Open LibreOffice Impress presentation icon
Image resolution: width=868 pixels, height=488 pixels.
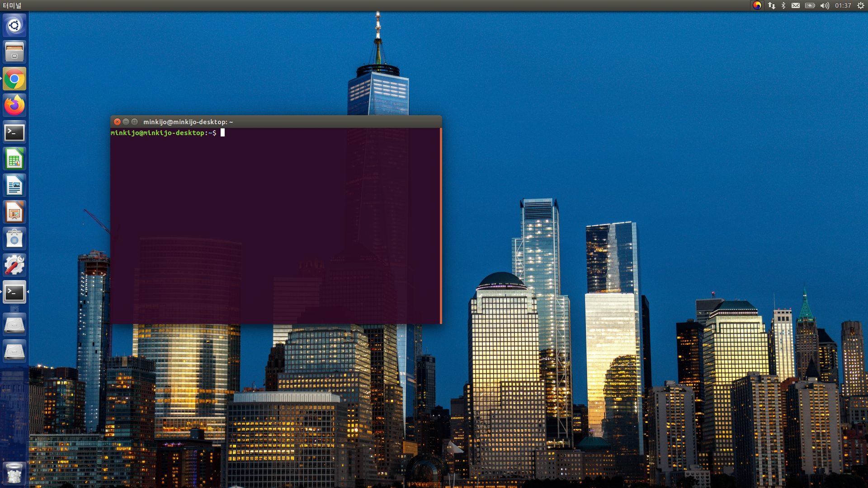coord(14,212)
